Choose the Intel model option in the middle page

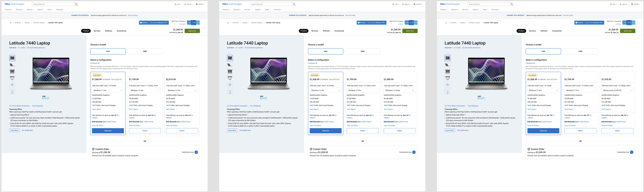326,51
